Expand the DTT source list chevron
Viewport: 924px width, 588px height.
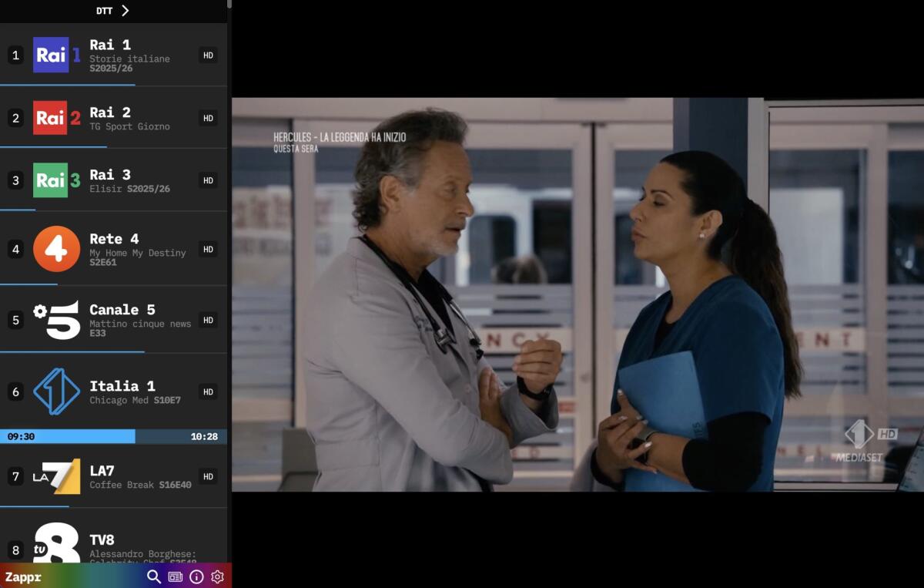[126, 11]
